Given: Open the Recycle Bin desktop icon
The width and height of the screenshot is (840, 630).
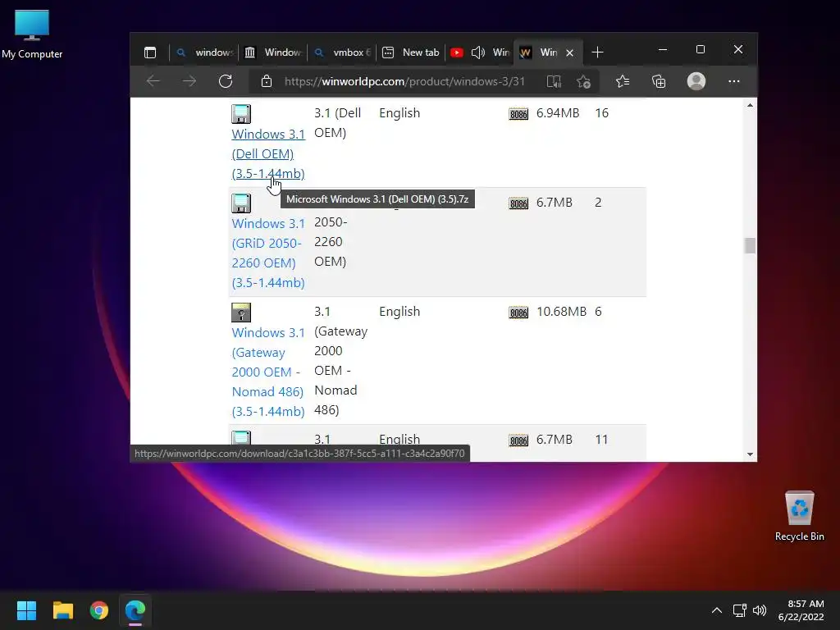Looking at the screenshot, I should point(799,516).
